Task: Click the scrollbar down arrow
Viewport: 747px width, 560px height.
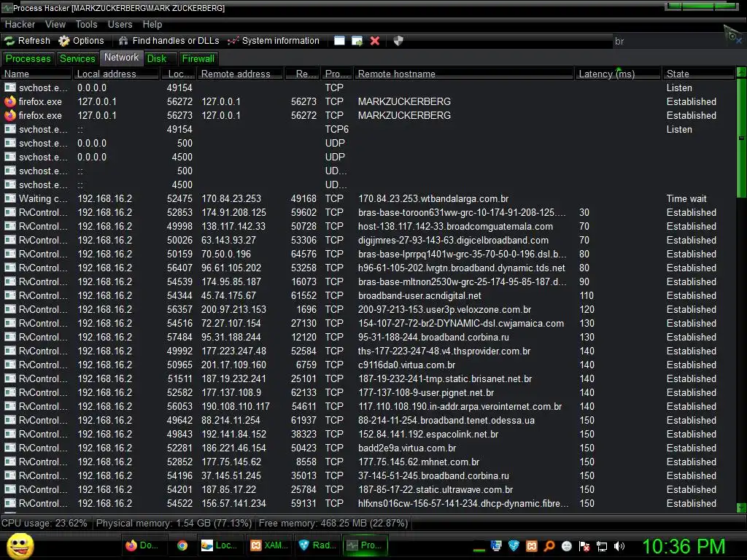Action: point(741,507)
